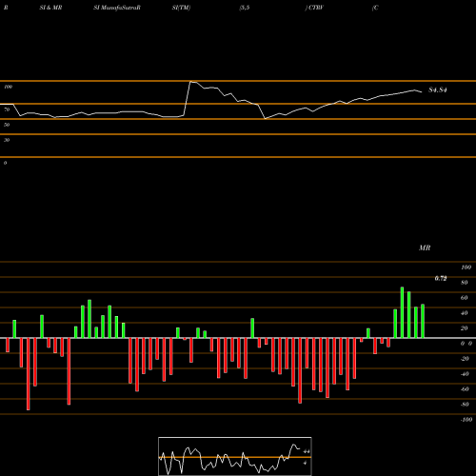The image size is (476, 476).
Task: Click the MR panel title label
Action: pyautogui.click(x=425, y=248)
